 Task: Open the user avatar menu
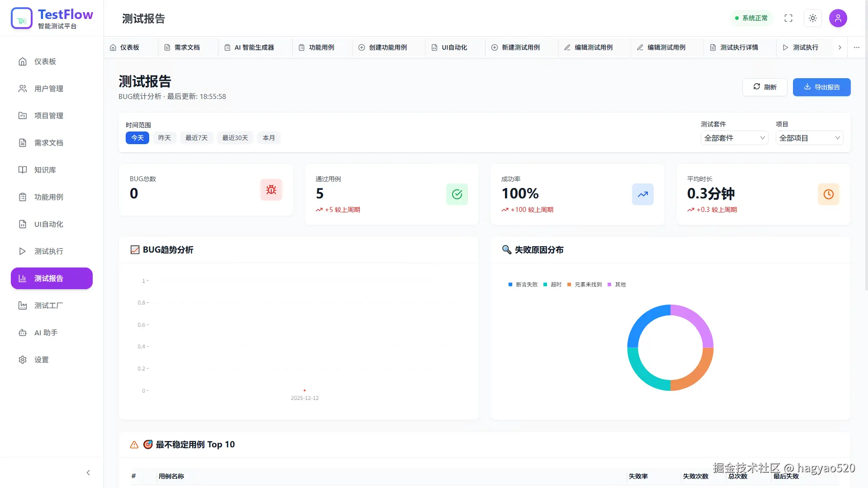tap(838, 18)
